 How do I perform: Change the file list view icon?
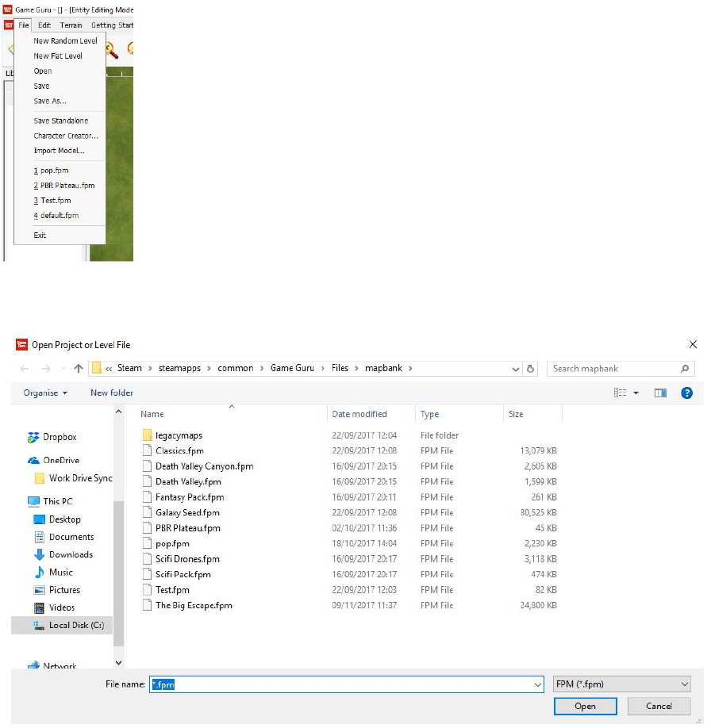620,393
